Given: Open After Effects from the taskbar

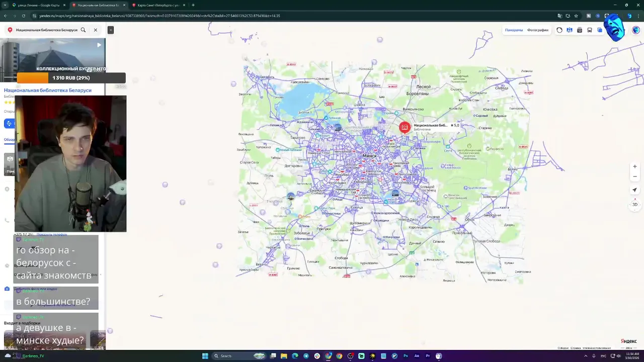Looking at the screenshot, I should pos(417,356).
